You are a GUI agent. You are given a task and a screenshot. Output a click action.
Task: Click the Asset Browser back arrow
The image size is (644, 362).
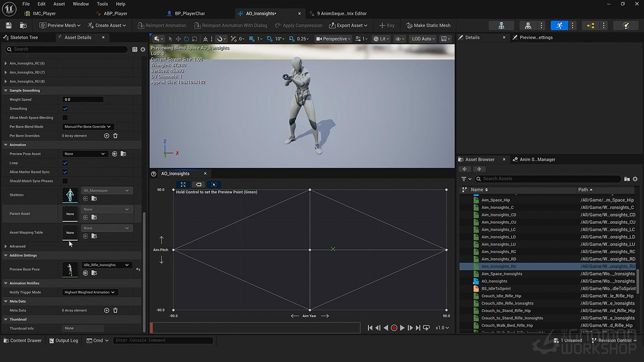465,169
